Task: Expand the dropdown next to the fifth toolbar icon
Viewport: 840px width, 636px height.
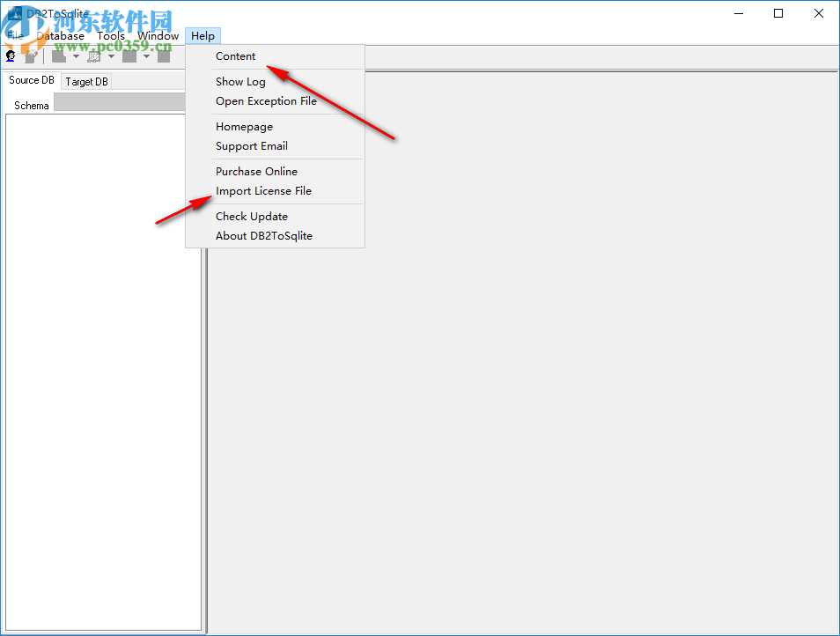Action: 146,55
